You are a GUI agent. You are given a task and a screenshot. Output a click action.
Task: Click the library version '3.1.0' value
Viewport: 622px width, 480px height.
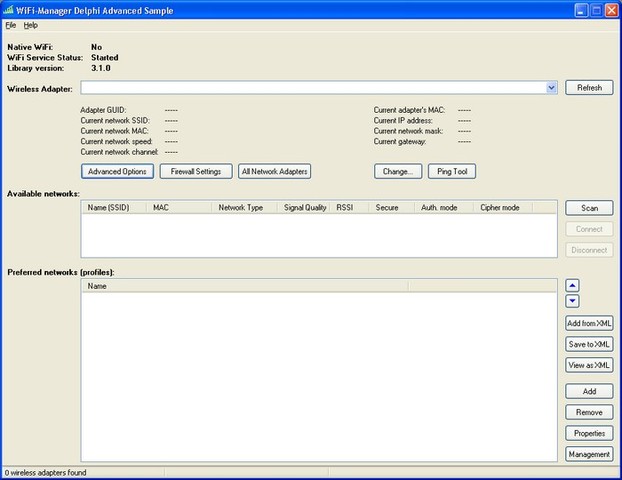tap(101, 68)
